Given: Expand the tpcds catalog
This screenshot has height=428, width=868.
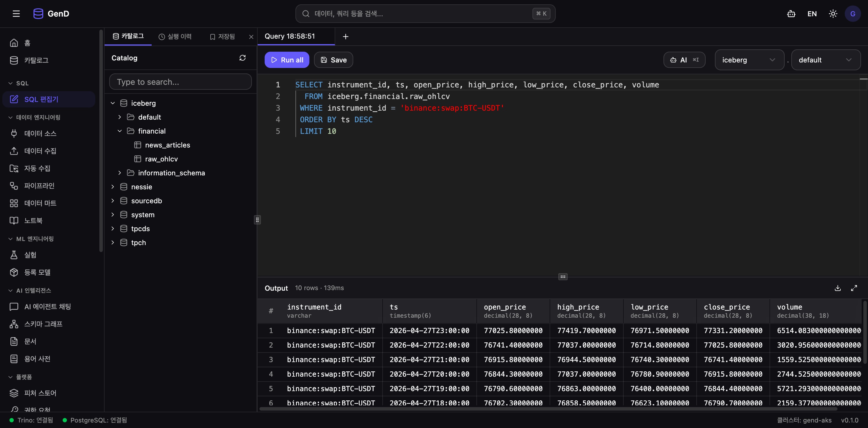Looking at the screenshot, I should coord(113,229).
